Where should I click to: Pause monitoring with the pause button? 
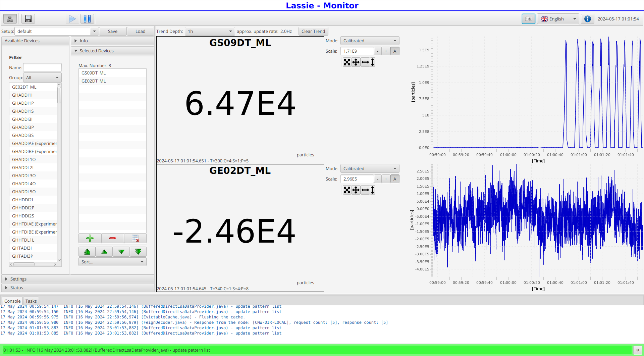click(87, 19)
